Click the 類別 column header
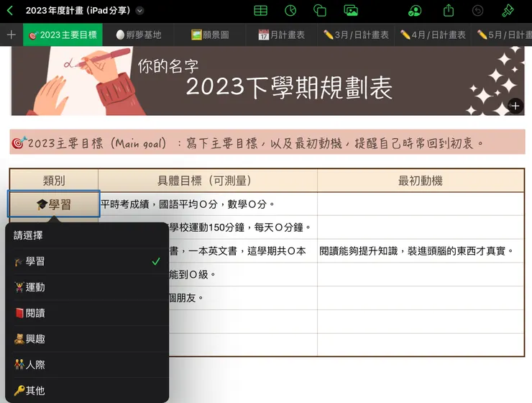Screen dimensions: 532x403 point(54,181)
